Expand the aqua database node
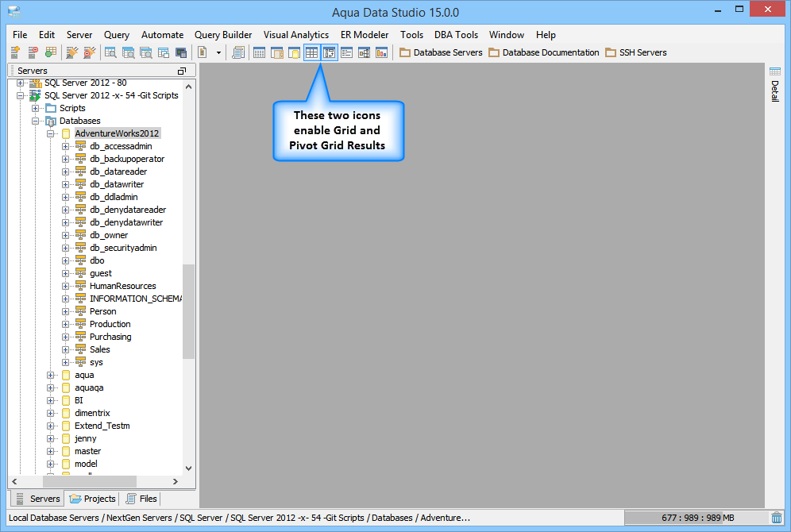The width and height of the screenshot is (791, 532). pyautogui.click(x=51, y=375)
